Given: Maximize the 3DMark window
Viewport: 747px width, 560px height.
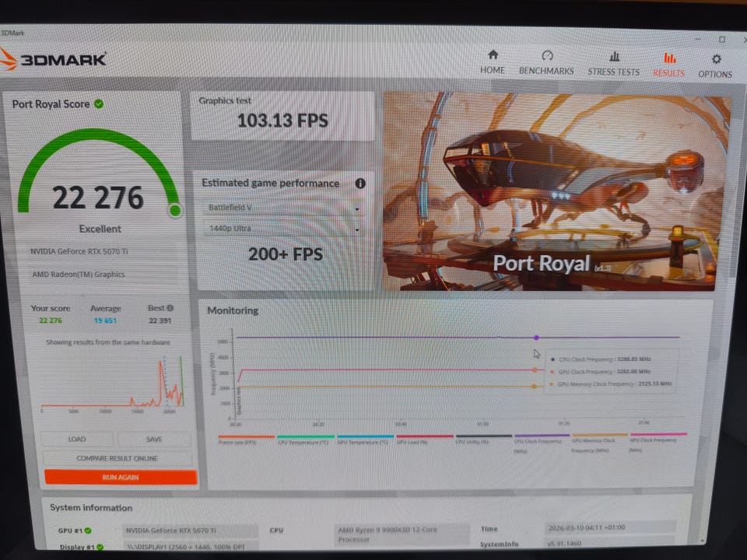Looking at the screenshot, I should click(722, 40).
